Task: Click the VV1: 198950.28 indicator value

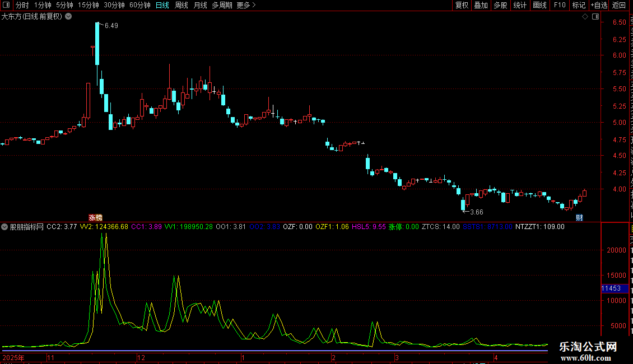Action: pos(189,227)
